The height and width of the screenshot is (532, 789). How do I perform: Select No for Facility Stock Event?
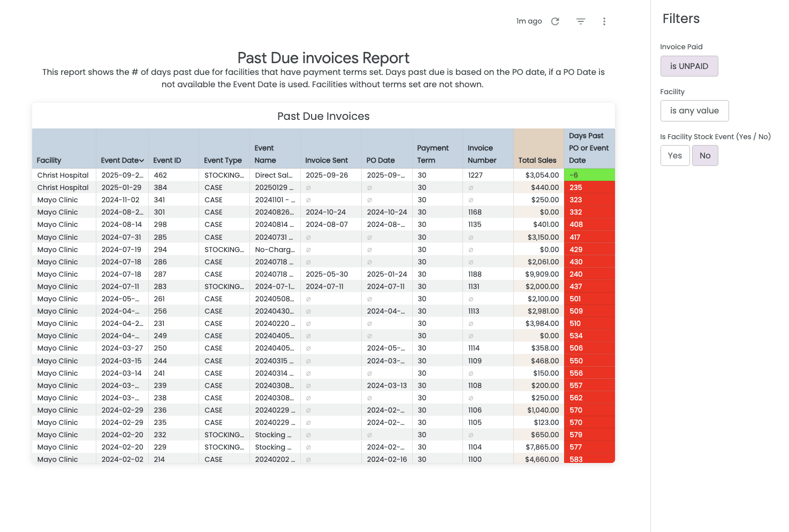[x=705, y=156]
